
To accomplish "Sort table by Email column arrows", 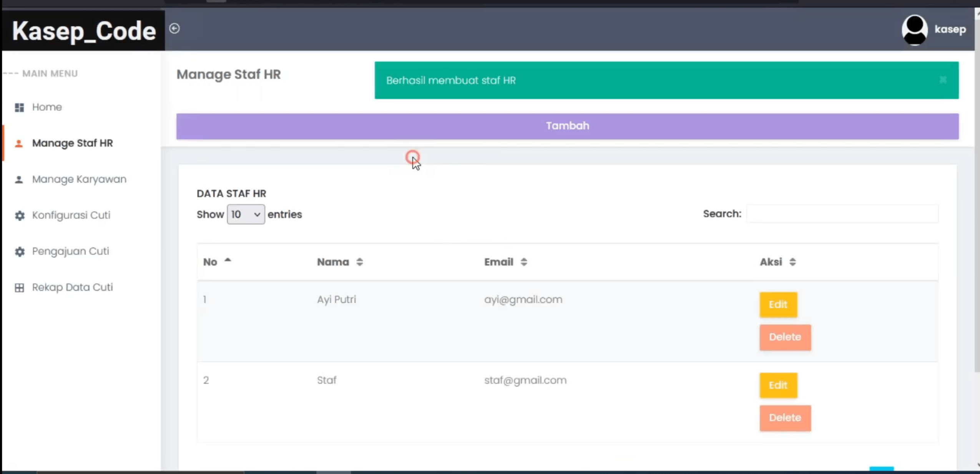I will click(x=524, y=262).
